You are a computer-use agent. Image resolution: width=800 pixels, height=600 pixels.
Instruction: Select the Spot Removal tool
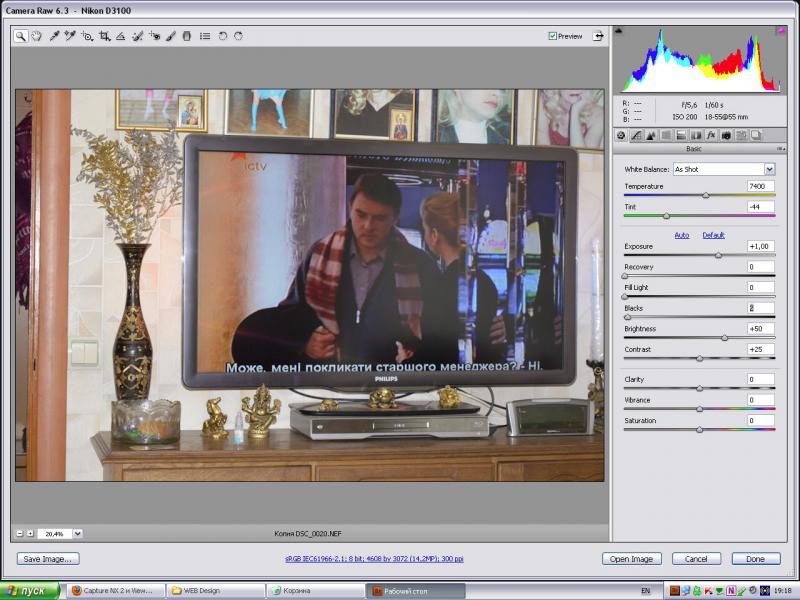pos(137,36)
